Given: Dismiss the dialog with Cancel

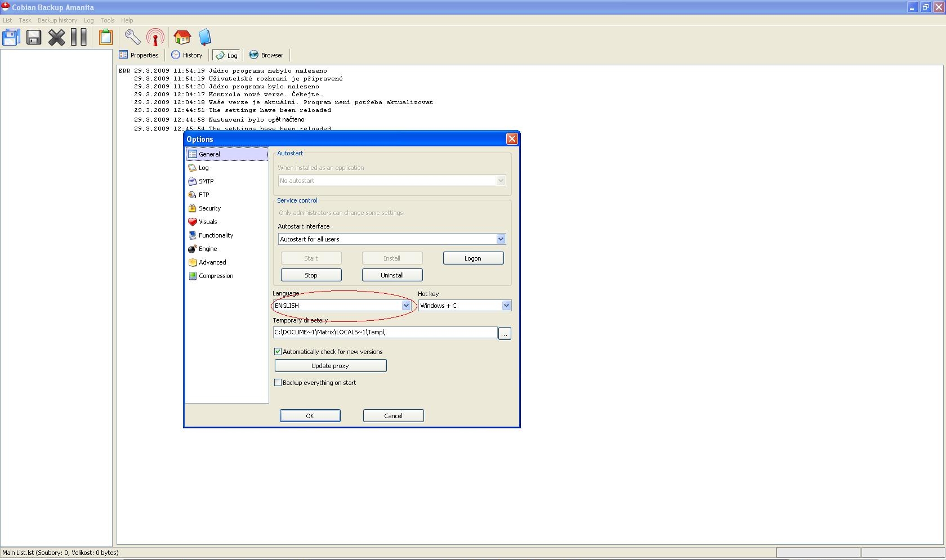Looking at the screenshot, I should coord(393,416).
